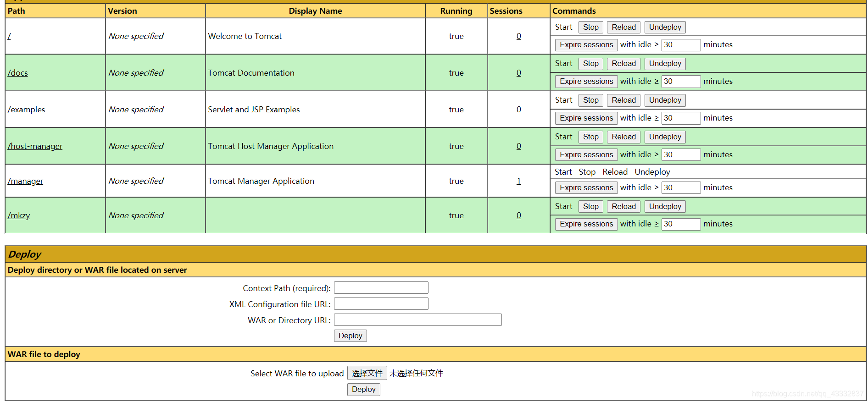Open the /host-manager application link
The width and height of the screenshot is (868, 402).
(35, 146)
